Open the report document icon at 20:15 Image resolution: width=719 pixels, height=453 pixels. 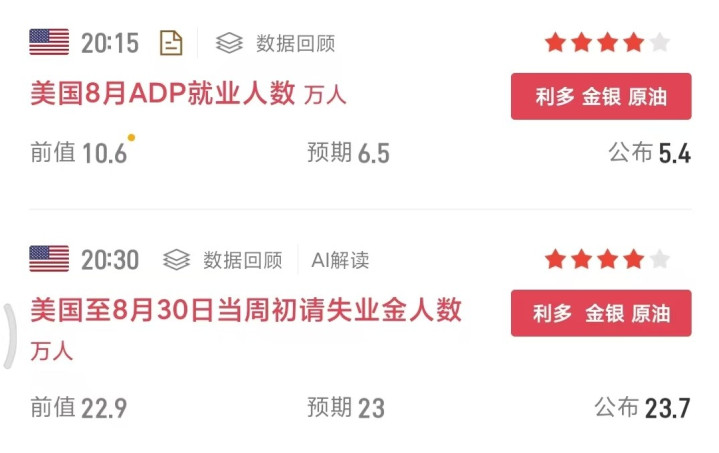171,43
